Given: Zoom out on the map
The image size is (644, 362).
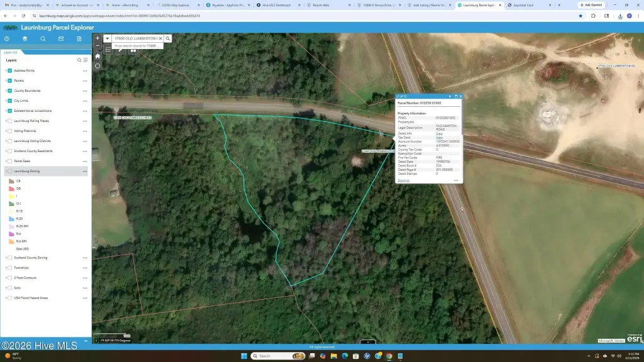Looking at the screenshot, I should point(97,47).
